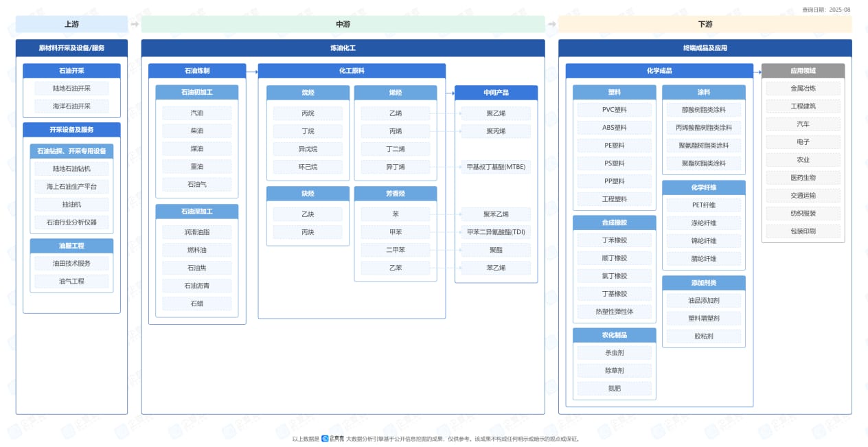Select the 上游 stage header
This screenshot has width=868, height=447.
coord(71,25)
